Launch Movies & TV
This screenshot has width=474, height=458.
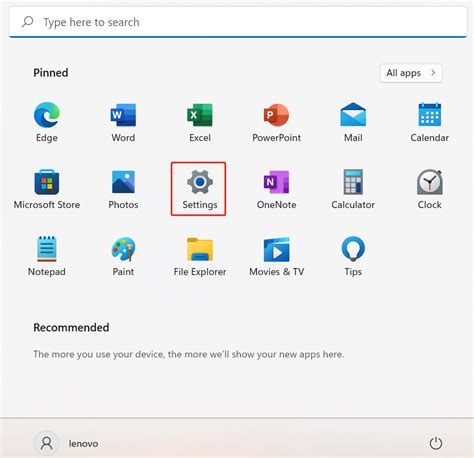pyautogui.click(x=276, y=256)
